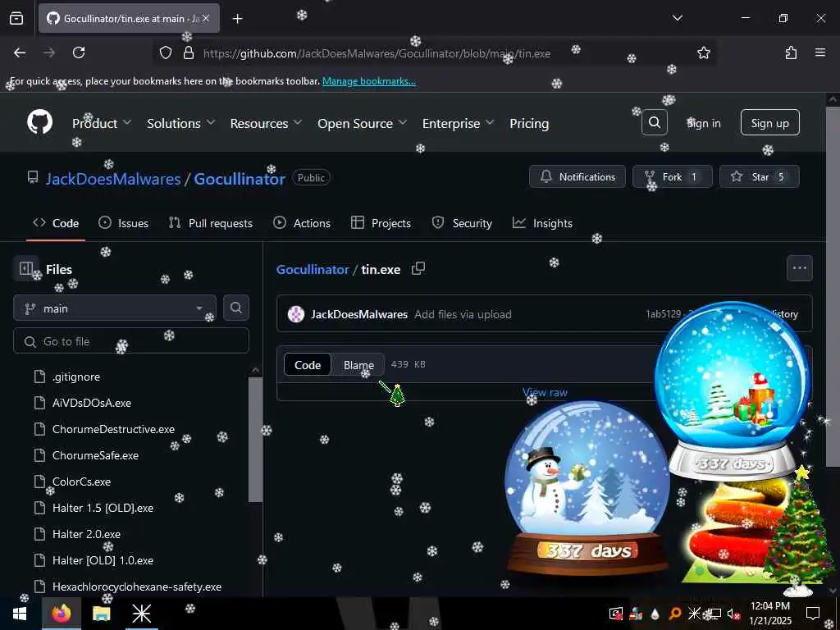Viewport: 840px width, 630px height.
Task: Open a new tab with plus button
Action: 237,19
